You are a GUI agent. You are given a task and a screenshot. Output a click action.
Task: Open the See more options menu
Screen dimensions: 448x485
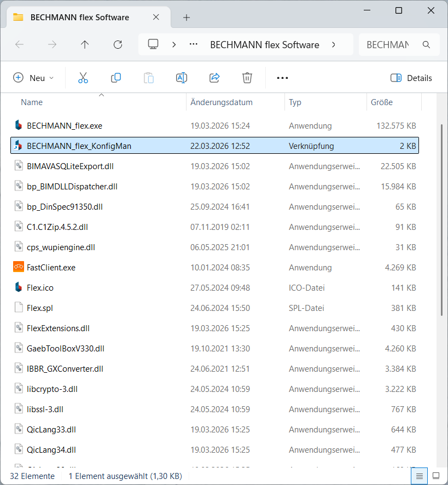[282, 78]
